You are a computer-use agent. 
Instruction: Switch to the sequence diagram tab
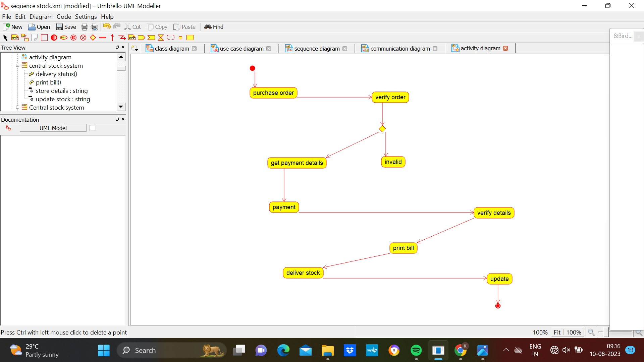[x=317, y=49]
